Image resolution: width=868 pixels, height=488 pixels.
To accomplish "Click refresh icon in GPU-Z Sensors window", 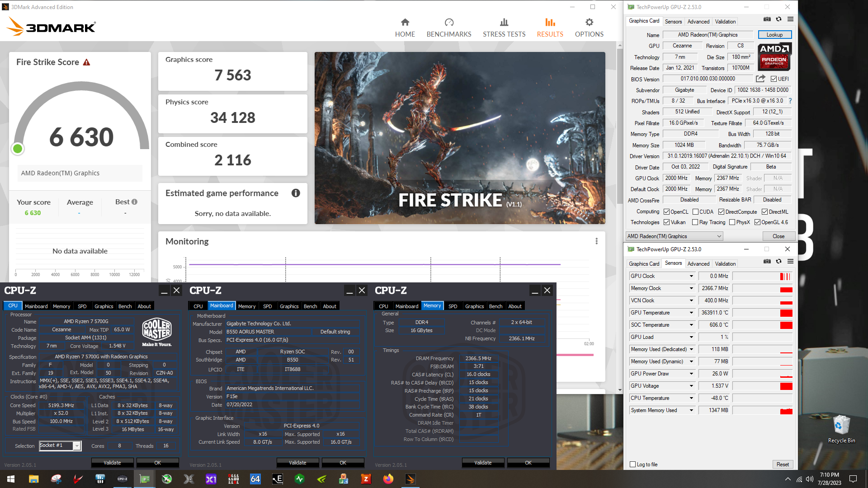I will 778,262.
